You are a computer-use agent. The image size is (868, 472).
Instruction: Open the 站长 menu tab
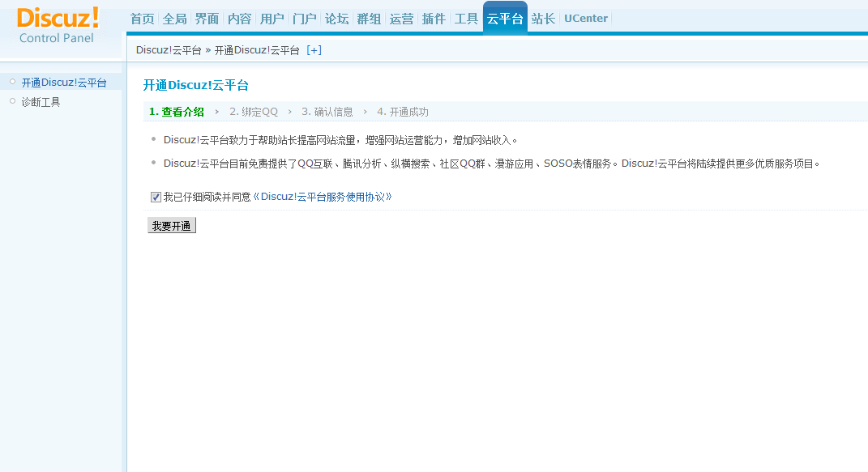coord(543,19)
